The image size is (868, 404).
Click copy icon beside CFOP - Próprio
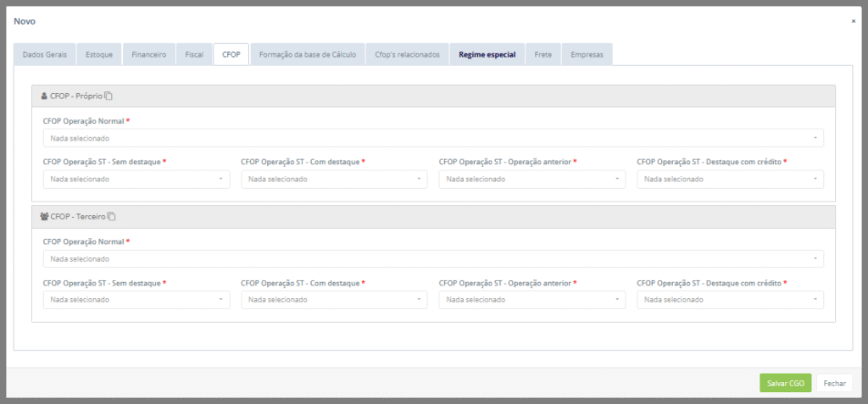[x=108, y=96]
